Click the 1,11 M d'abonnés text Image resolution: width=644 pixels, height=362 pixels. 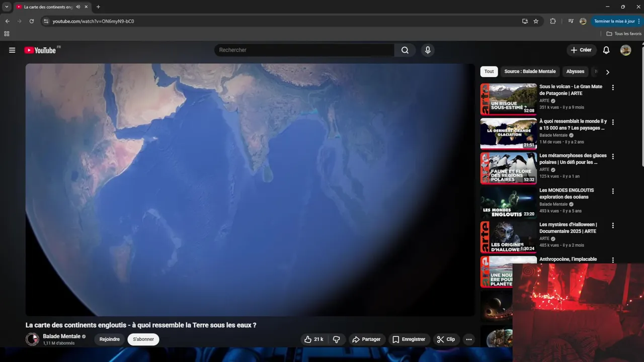pyautogui.click(x=59, y=343)
